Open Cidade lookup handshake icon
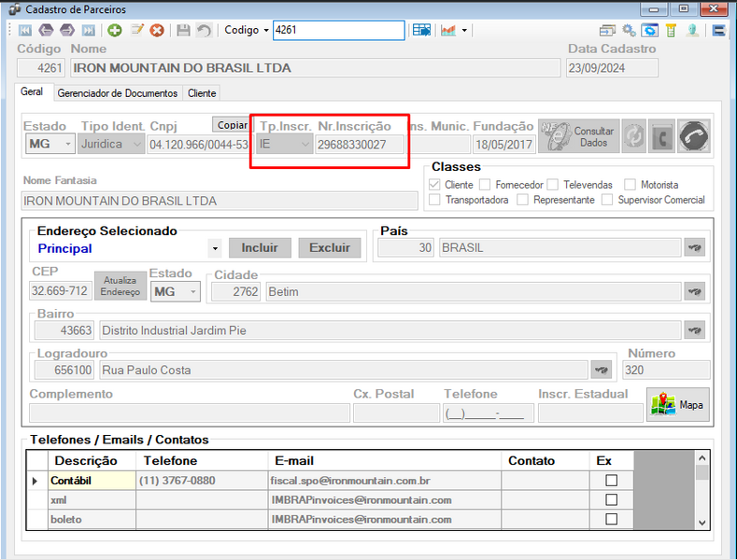Screen dimensions: 737x560 coord(695,291)
